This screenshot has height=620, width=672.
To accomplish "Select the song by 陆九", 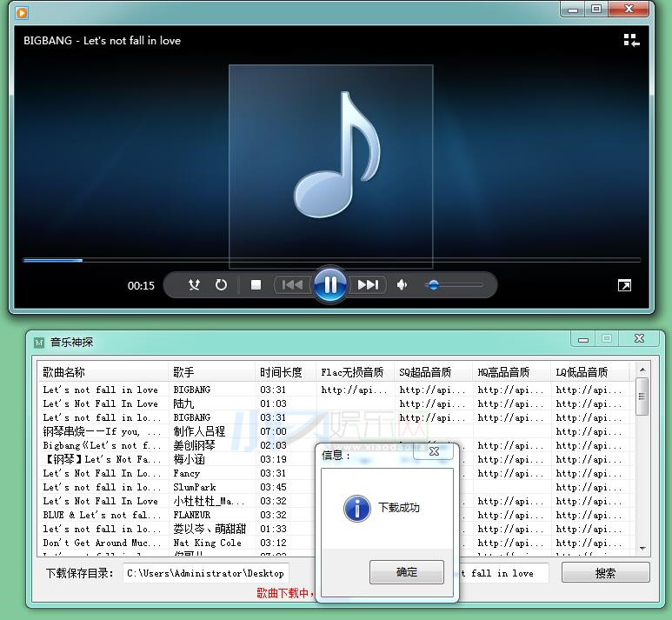I will click(336, 403).
